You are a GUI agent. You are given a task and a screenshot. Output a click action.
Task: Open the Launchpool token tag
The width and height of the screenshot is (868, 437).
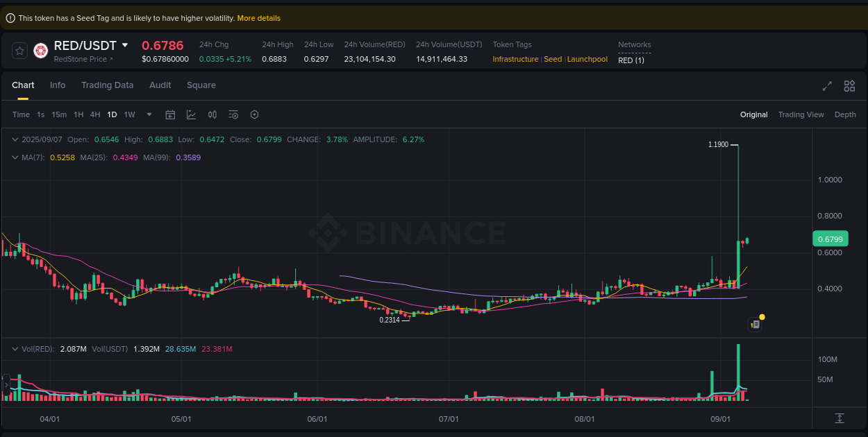pos(587,59)
